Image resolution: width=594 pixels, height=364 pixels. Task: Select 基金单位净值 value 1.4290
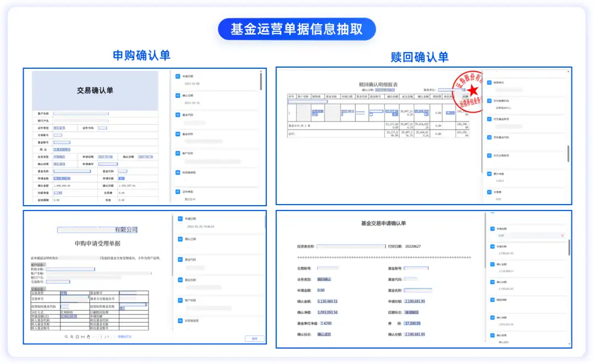pos(326,323)
